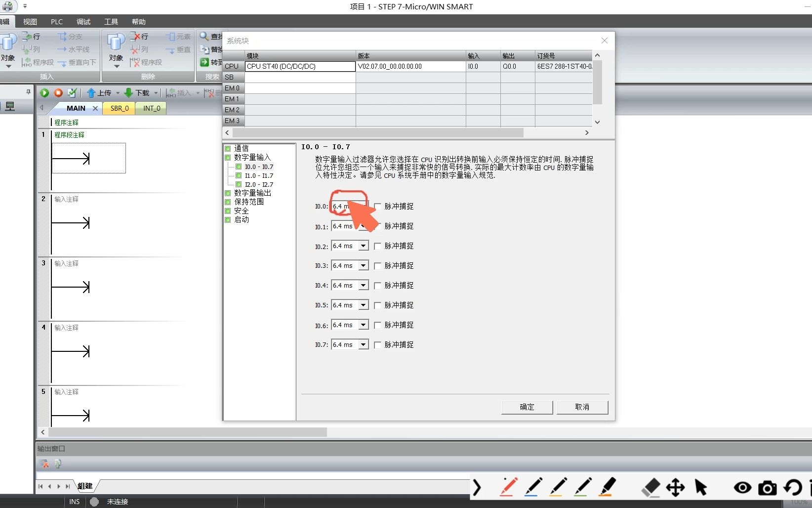Insert a row using 行 in 插入 group
Screen dimensions: 812x508
tap(31, 37)
